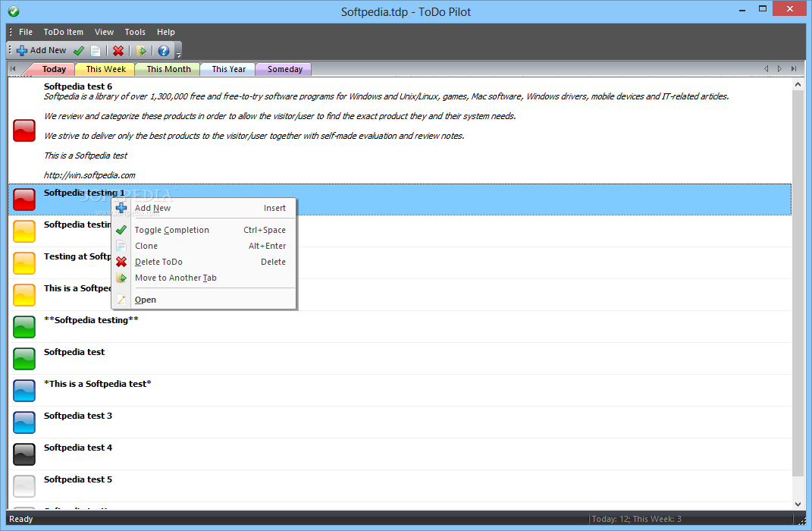Select the **Softpedia testing** item

point(400,326)
